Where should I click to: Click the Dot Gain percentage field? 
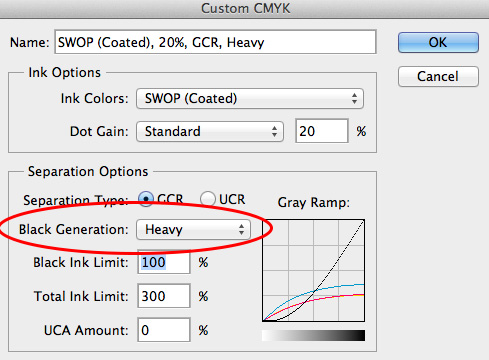[x=322, y=131]
